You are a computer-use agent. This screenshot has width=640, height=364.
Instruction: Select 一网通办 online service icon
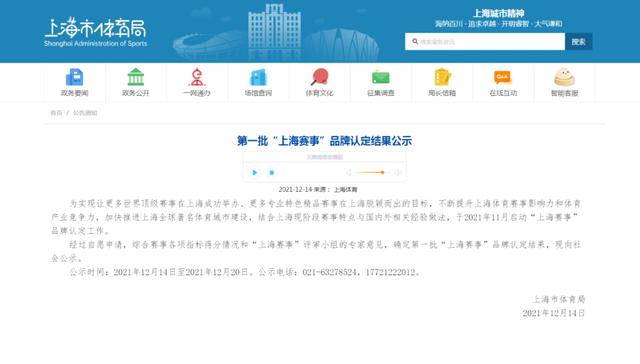[197, 77]
